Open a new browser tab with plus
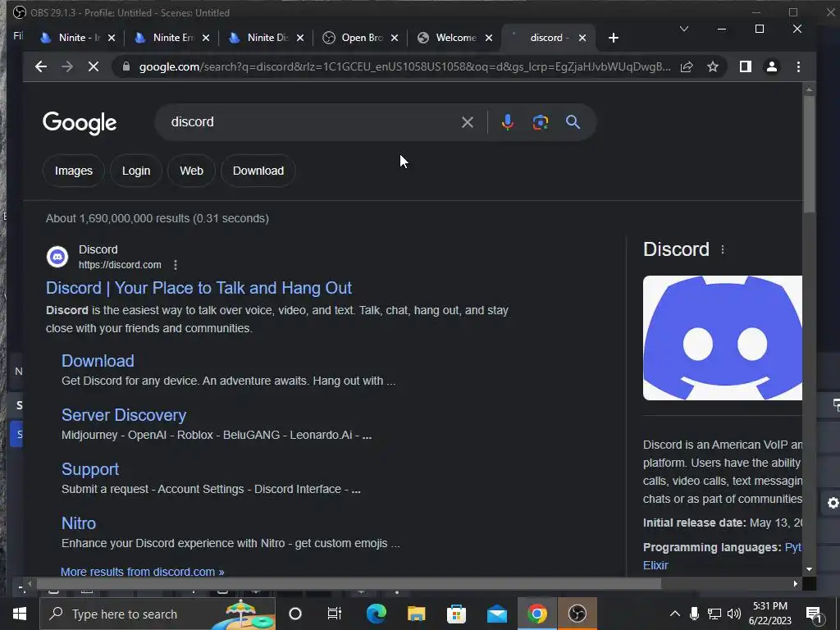This screenshot has width=840, height=630. click(x=614, y=38)
